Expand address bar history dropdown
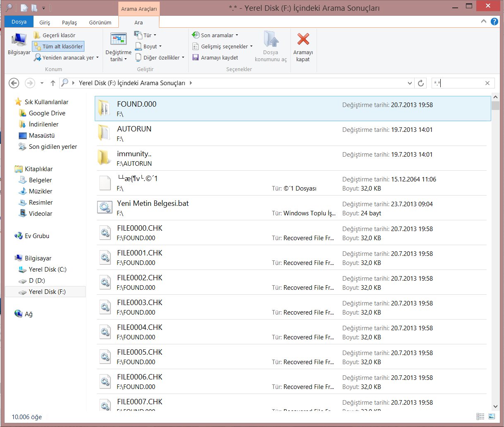Image resolution: width=504 pixels, height=427 pixels. [x=410, y=83]
